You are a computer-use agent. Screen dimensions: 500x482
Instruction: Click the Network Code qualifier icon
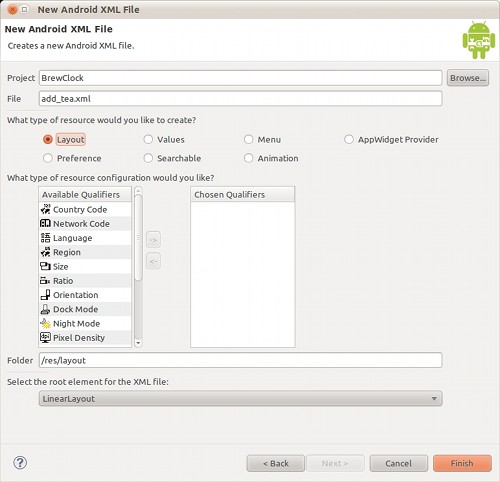(45, 223)
